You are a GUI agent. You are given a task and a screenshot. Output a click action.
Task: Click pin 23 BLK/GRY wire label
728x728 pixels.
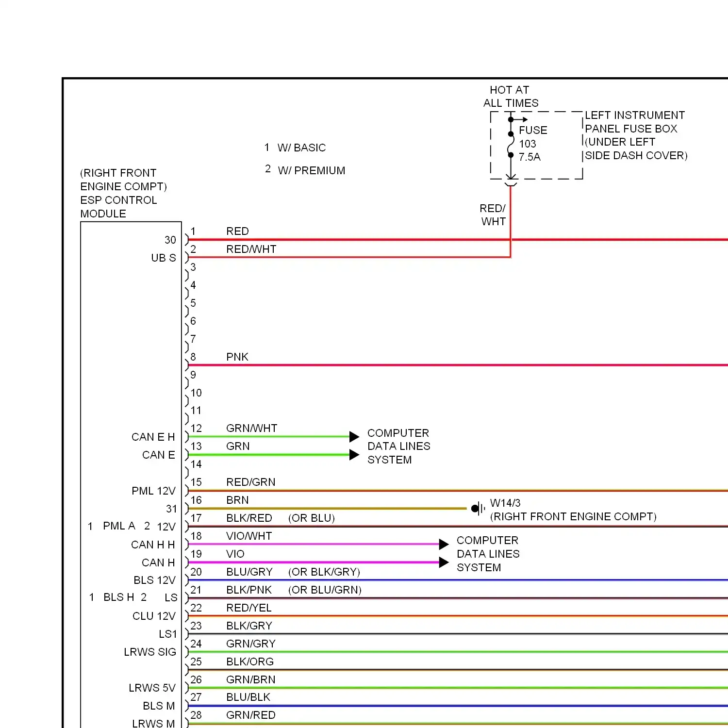click(x=249, y=626)
